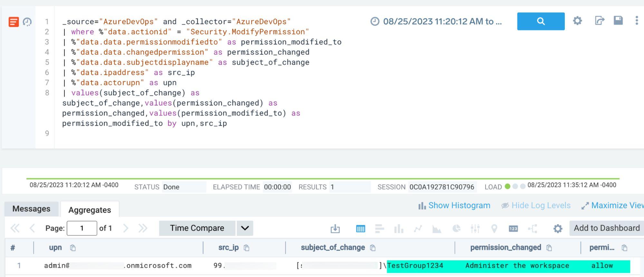The height and width of the screenshot is (277, 644).
Task: Copy the truncated permi... column clipboard icon
Action: coord(624,248)
